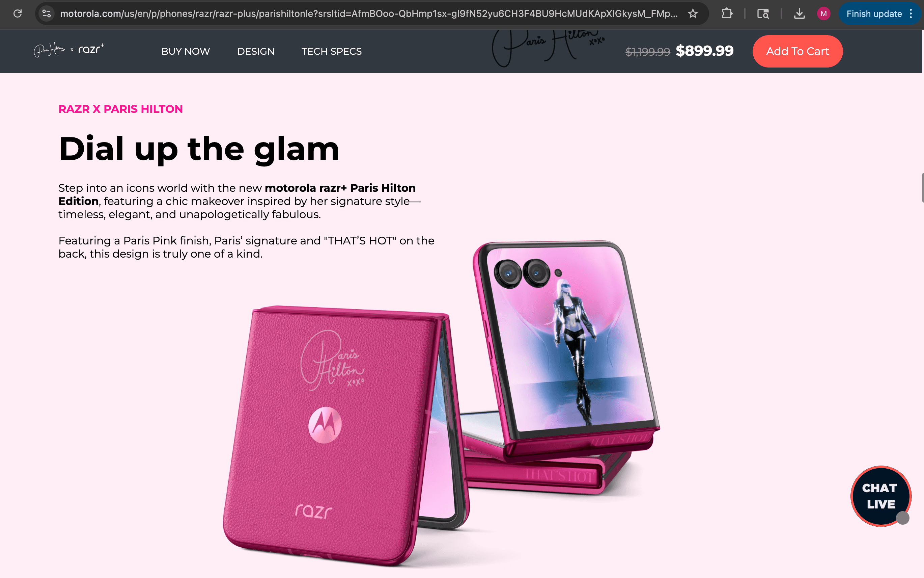Open the extensions puzzle icon
Image resolution: width=924 pixels, height=578 pixels.
point(727,14)
